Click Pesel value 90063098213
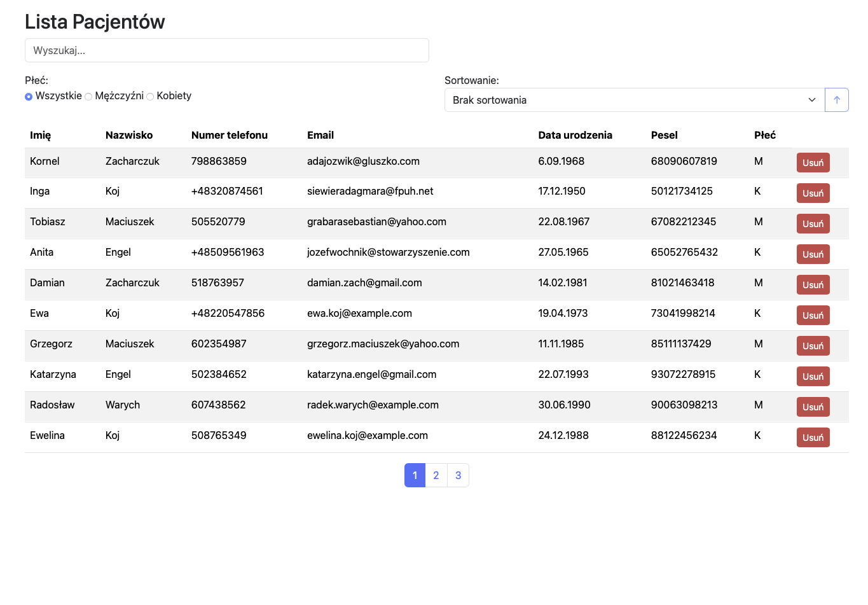 [x=684, y=405]
